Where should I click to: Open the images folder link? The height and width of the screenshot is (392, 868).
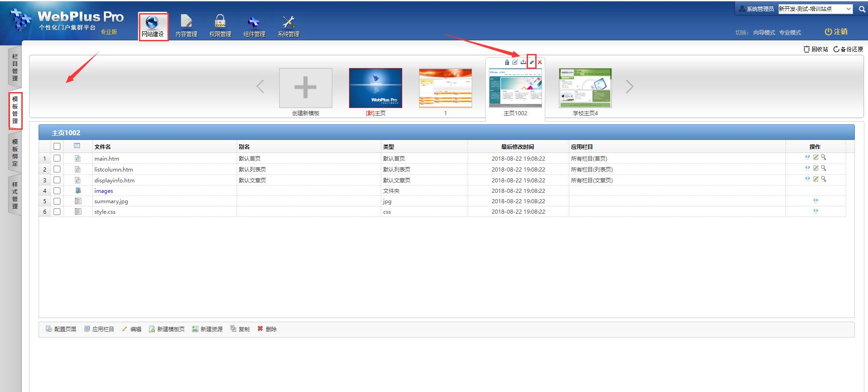[x=104, y=191]
